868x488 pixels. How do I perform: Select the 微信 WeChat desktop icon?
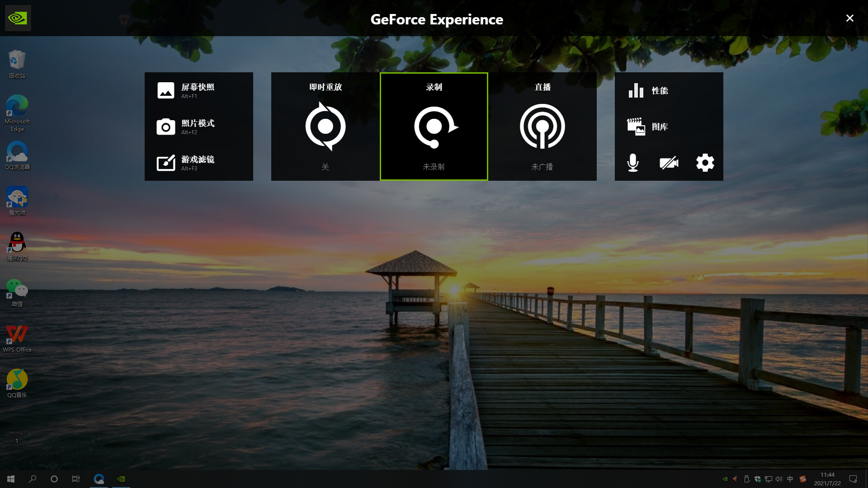tap(17, 292)
